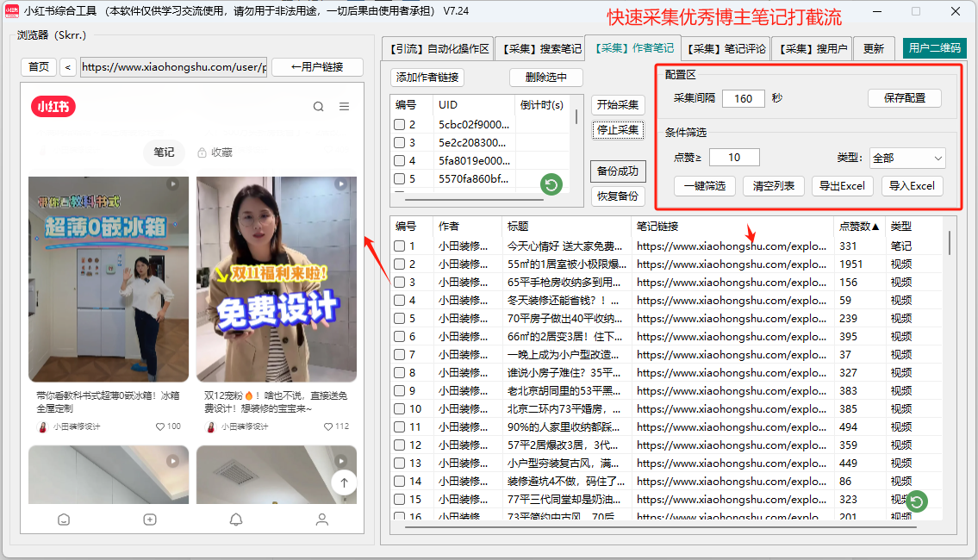Click the green refresh icon below the results table
The height and width of the screenshot is (560, 978).
click(916, 501)
